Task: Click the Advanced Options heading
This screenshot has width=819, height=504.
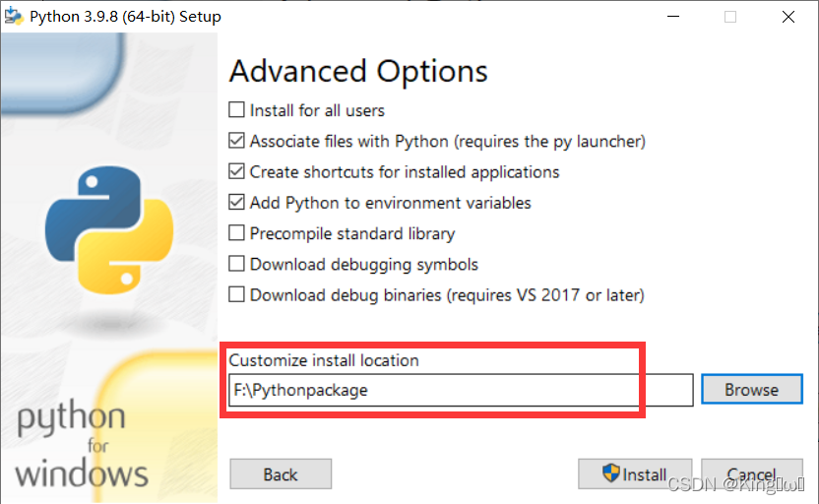Action: (358, 71)
